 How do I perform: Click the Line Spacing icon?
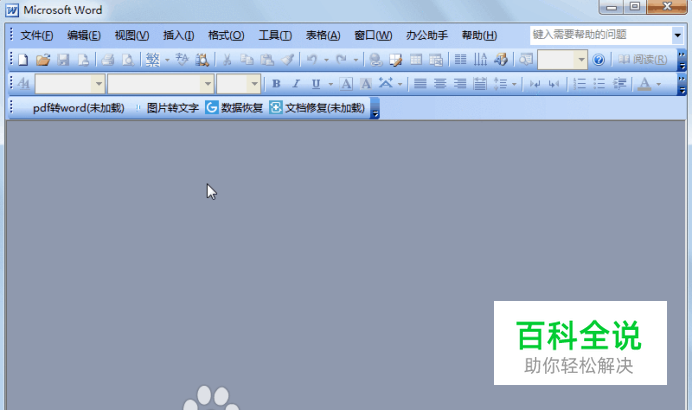coord(500,83)
